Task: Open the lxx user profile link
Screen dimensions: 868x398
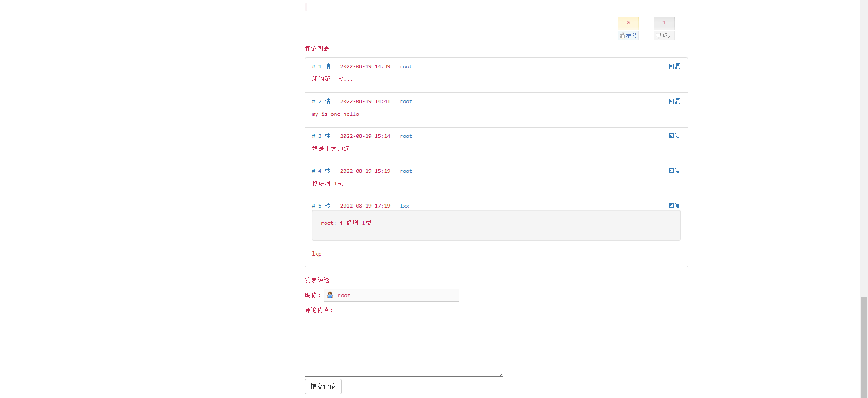Action: (404, 206)
